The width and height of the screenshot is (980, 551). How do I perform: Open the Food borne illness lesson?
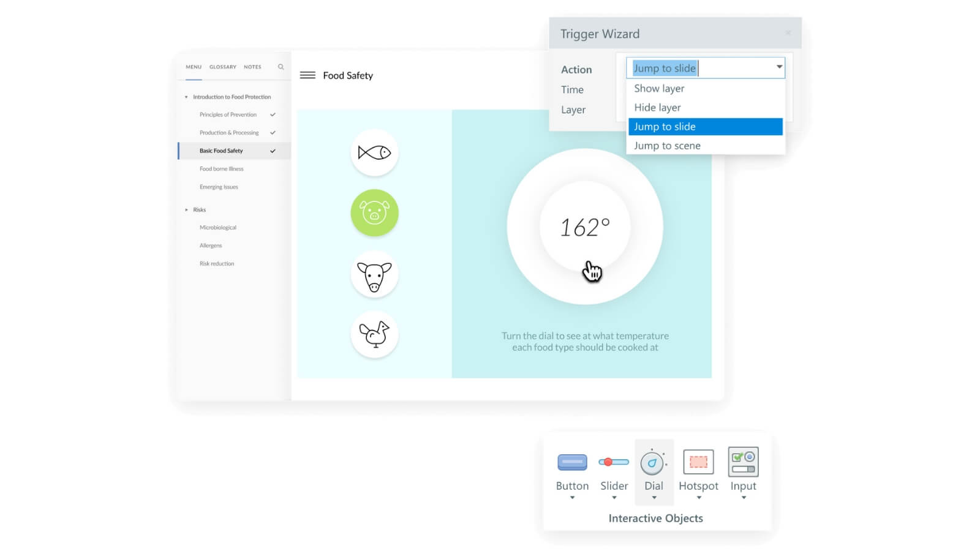[x=221, y=169]
